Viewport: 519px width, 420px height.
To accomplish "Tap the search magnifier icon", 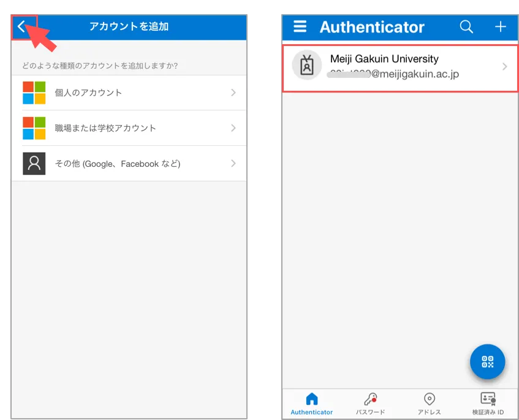I will point(466,26).
